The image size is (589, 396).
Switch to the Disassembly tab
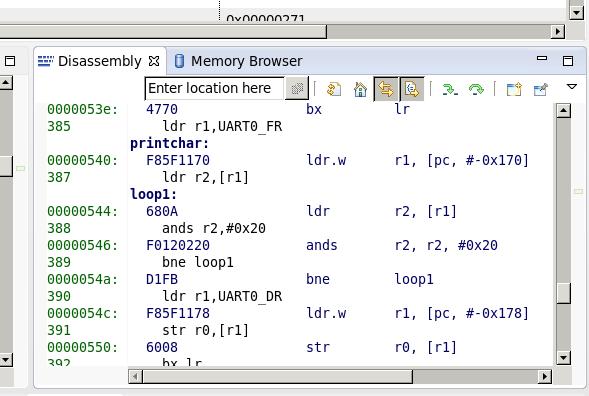(x=99, y=61)
